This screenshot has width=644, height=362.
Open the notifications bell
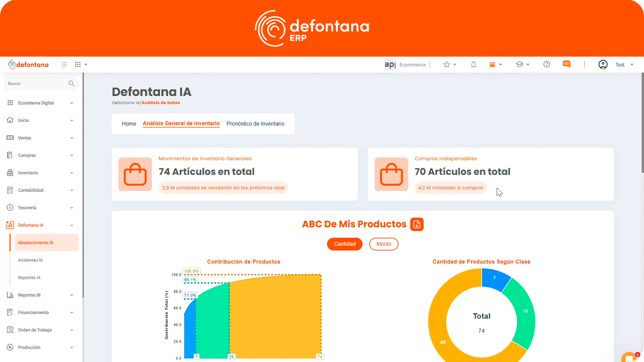tap(474, 64)
